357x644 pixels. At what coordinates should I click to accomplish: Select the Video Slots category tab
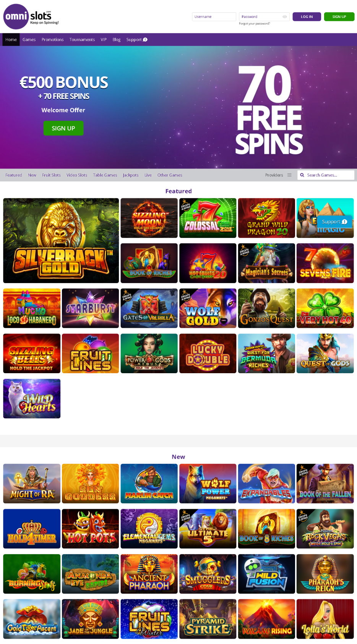tap(77, 175)
